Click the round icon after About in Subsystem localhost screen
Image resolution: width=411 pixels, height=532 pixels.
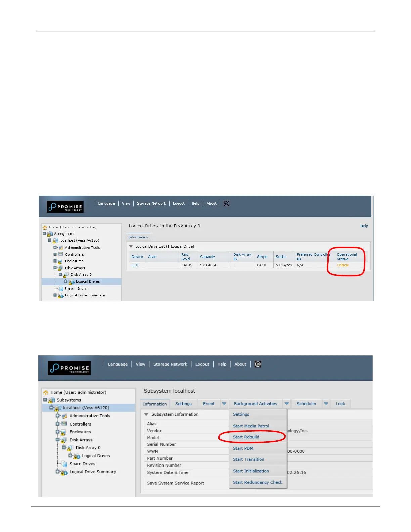258,364
